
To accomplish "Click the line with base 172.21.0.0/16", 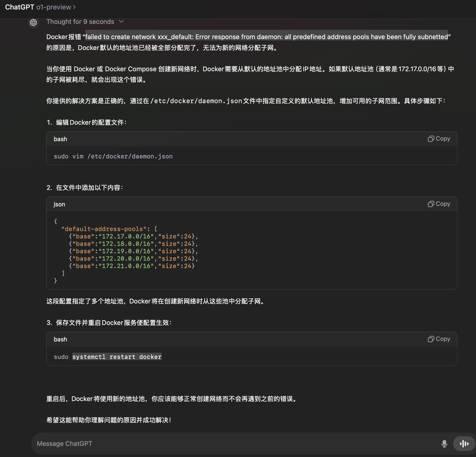I will click(x=132, y=266).
